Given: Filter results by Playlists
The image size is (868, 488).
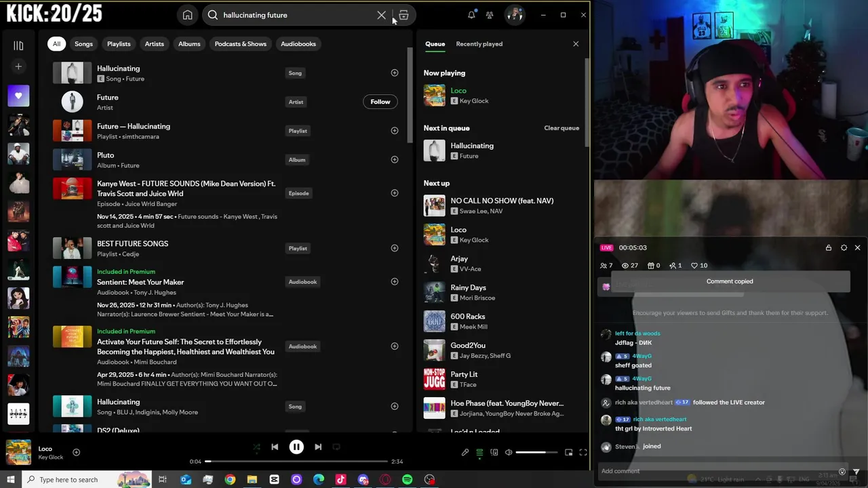Looking at the screenshot, I should tap(119, 44).
